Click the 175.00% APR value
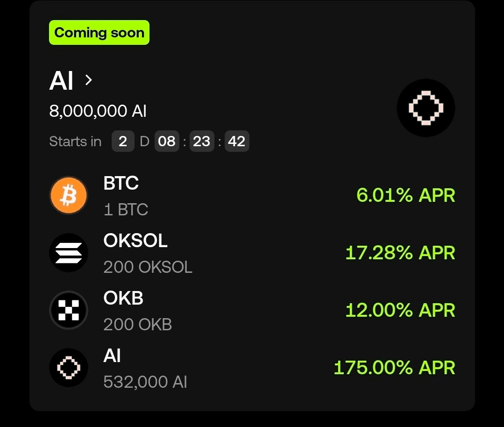 [395, 368]
